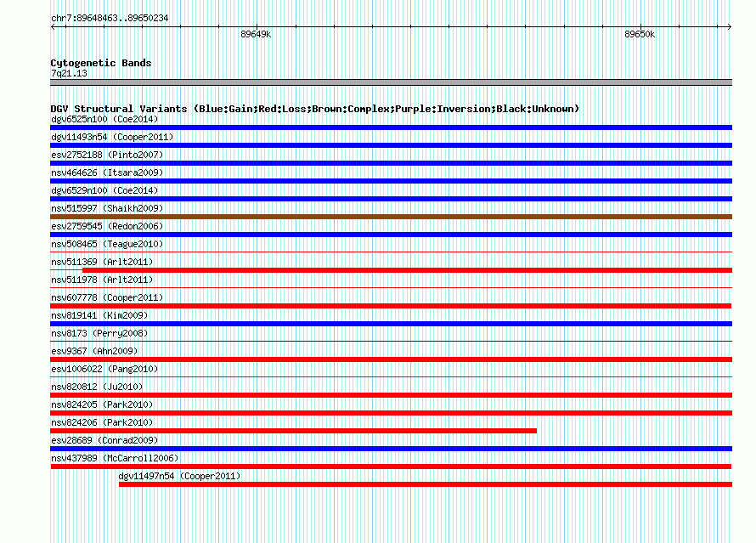Click the chr7:89648463..89650234 coordinate label
756x543 pixels.
(x=110, y=19)
